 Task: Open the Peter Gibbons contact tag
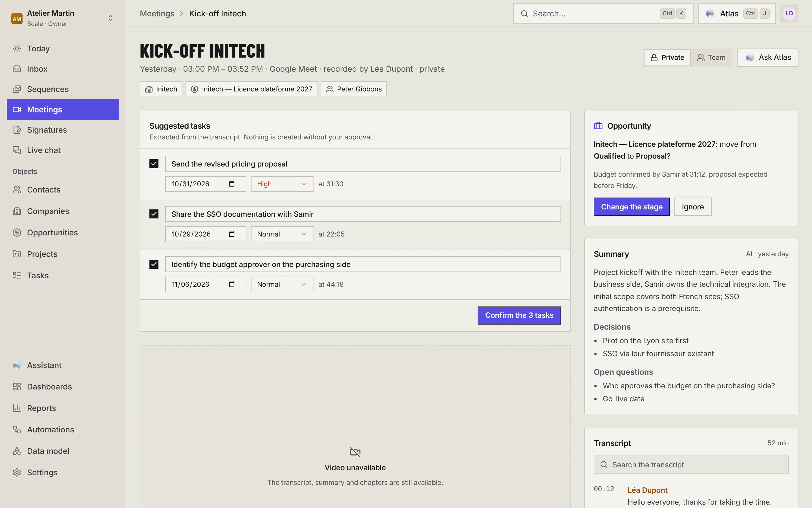tap(353, 89)
